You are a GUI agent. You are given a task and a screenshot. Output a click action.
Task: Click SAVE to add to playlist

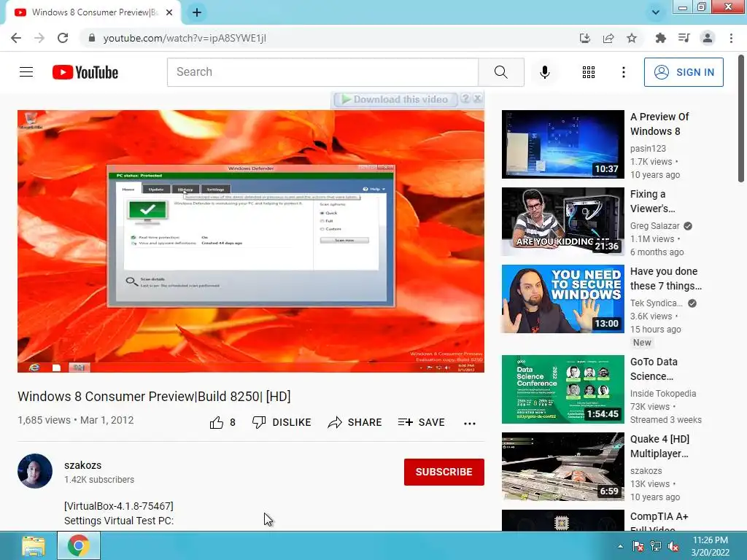422,422
